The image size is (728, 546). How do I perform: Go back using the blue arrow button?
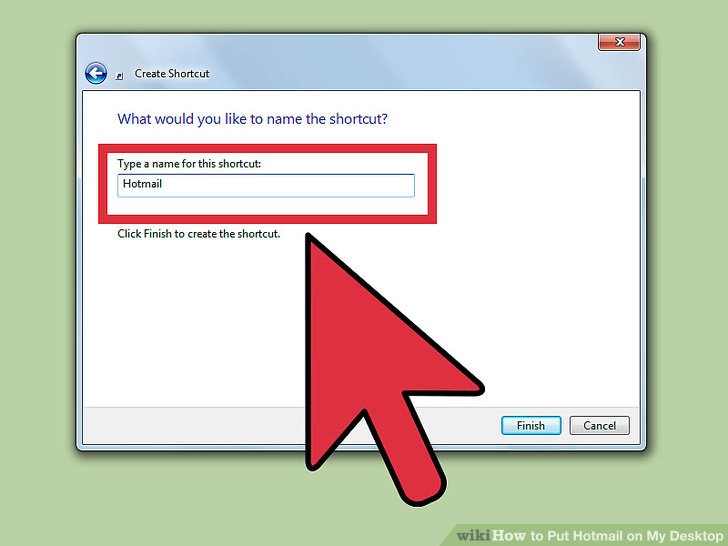(x=96, y=73)
